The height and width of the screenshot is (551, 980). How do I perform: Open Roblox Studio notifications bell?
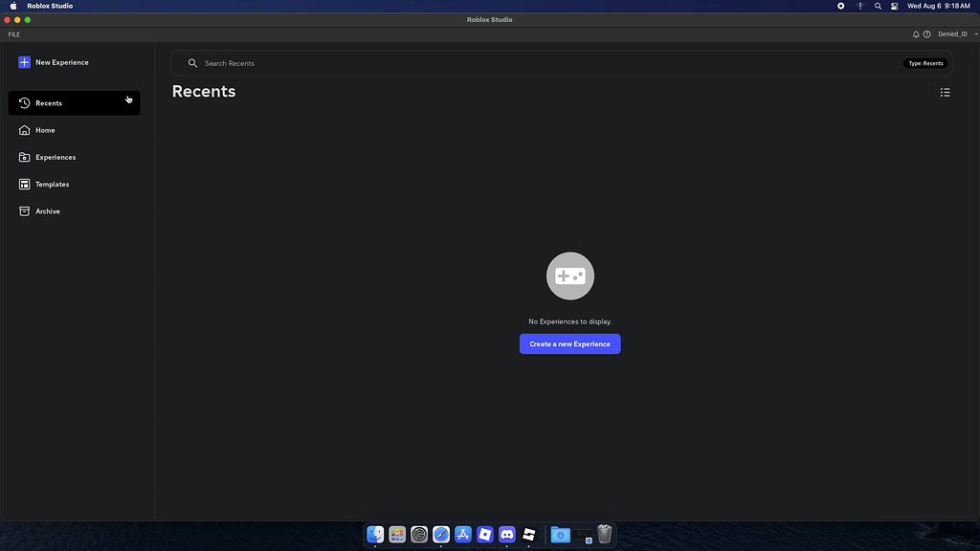[x=915, y=33]
